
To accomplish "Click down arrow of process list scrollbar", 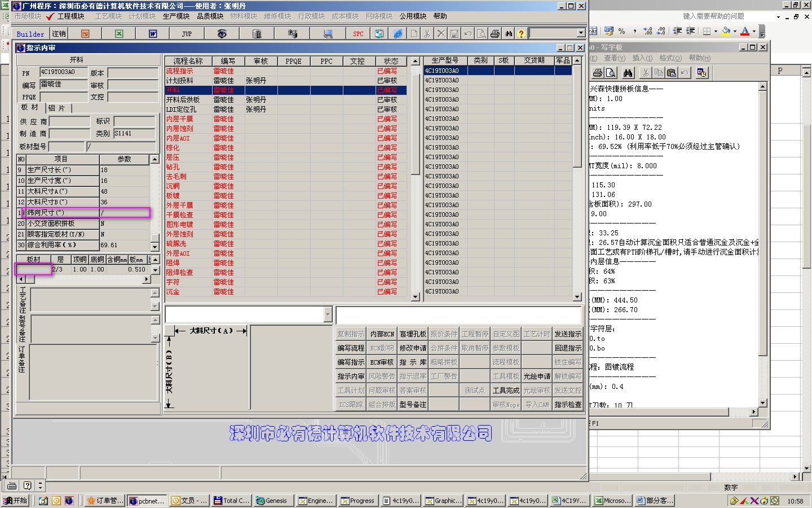I will [x=416, y=296].
